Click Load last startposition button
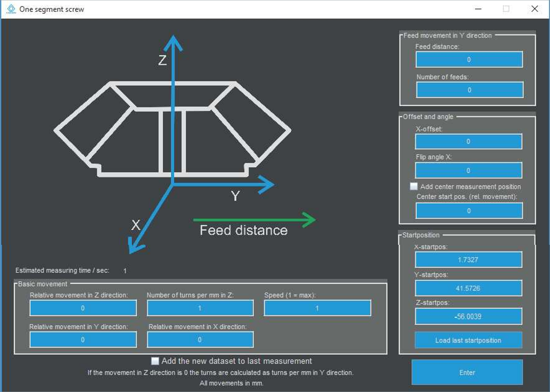The width and height of the screenshot is (550, 392). [468, 340]
